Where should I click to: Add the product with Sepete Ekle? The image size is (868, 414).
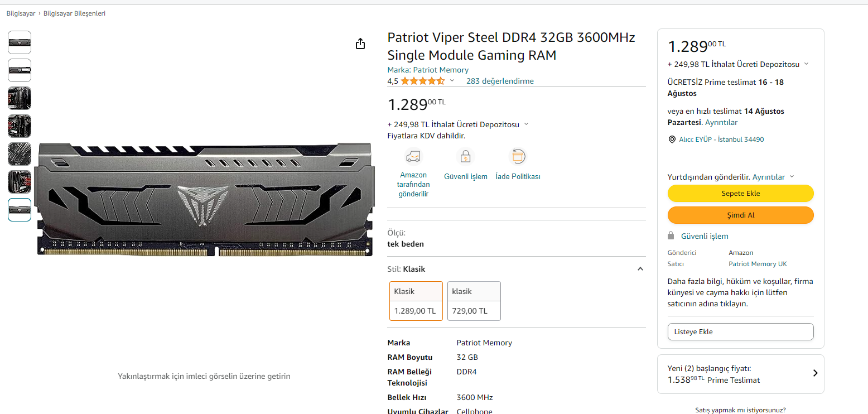[x=740, y=194]
